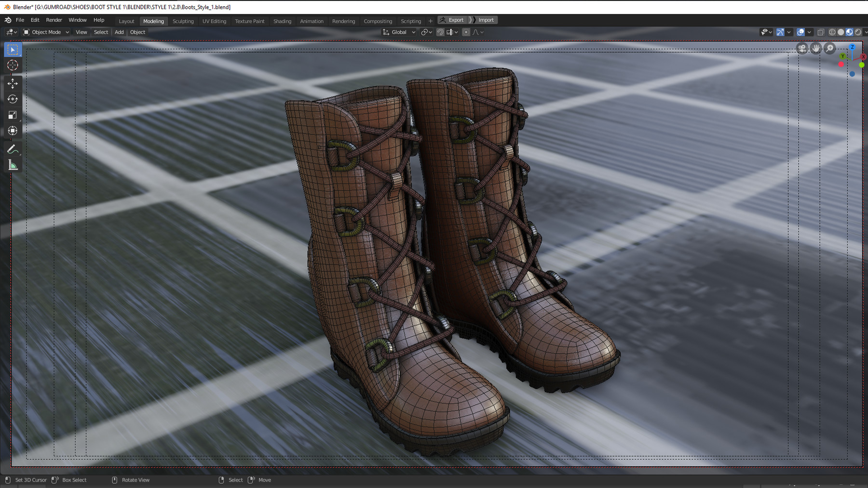Click the Z axis gizmo ball

pyautogui.click(x=852, y=47)
